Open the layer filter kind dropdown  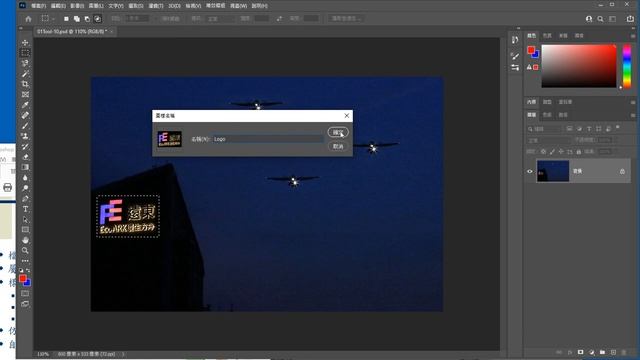[545, 129]
